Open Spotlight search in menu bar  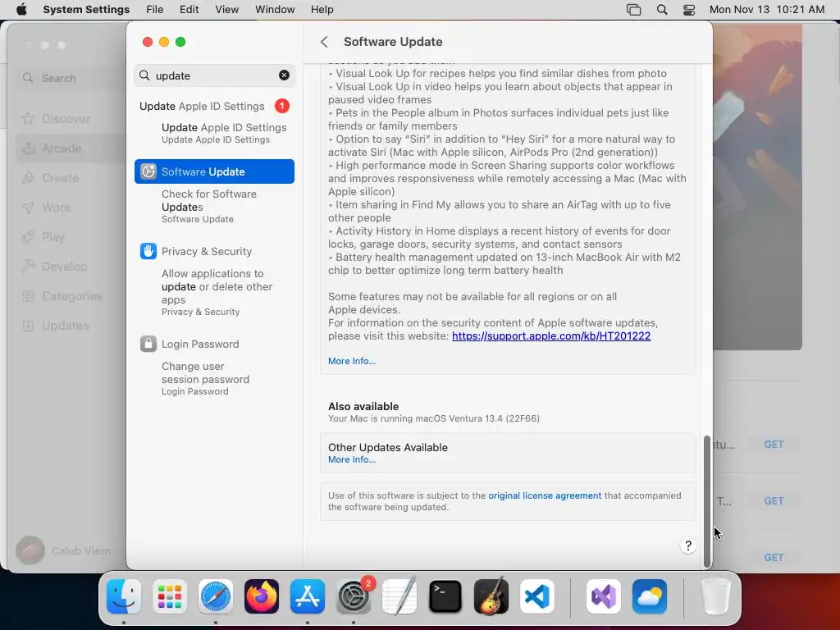coord(662,10)
